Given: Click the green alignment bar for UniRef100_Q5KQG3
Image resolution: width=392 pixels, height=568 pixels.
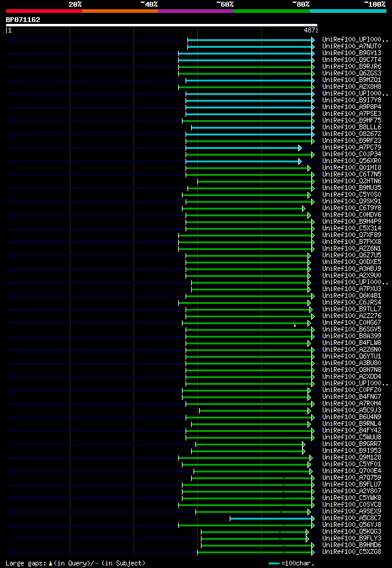Looking at the screenshot, I should click(x=255, y=532).
